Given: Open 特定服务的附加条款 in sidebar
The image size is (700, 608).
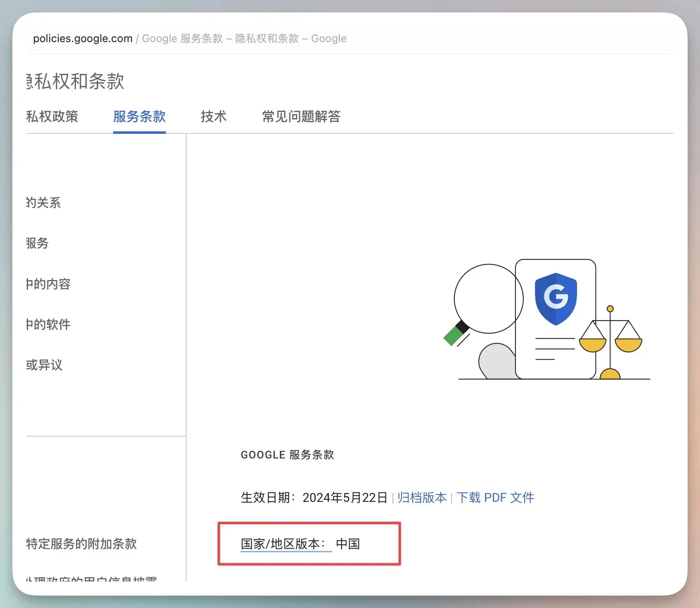Looking at the screenshot, I should pos(81,544).
